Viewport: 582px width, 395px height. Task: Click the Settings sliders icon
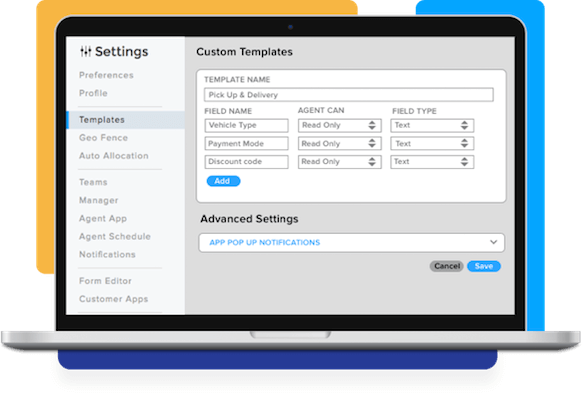point(85,51)
